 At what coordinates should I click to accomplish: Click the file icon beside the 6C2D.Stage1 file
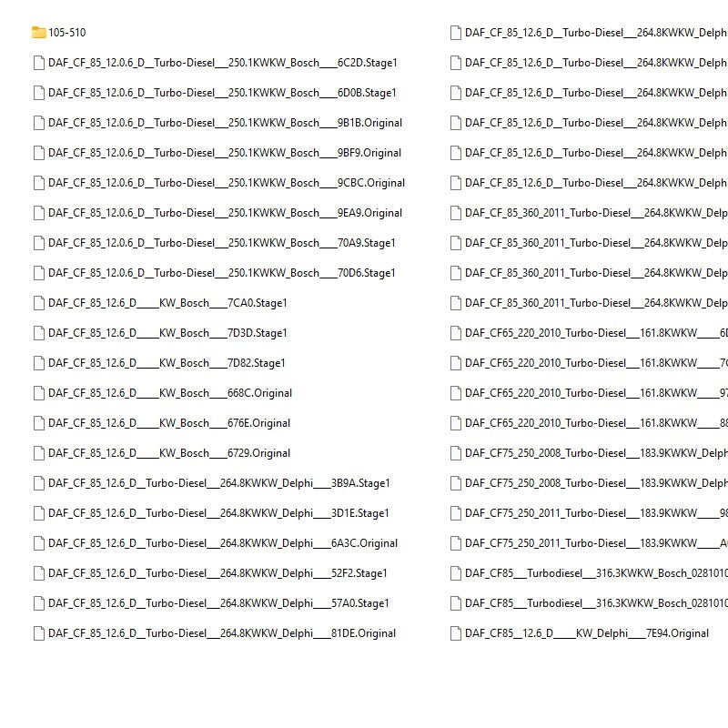click(x=38, y=63)
